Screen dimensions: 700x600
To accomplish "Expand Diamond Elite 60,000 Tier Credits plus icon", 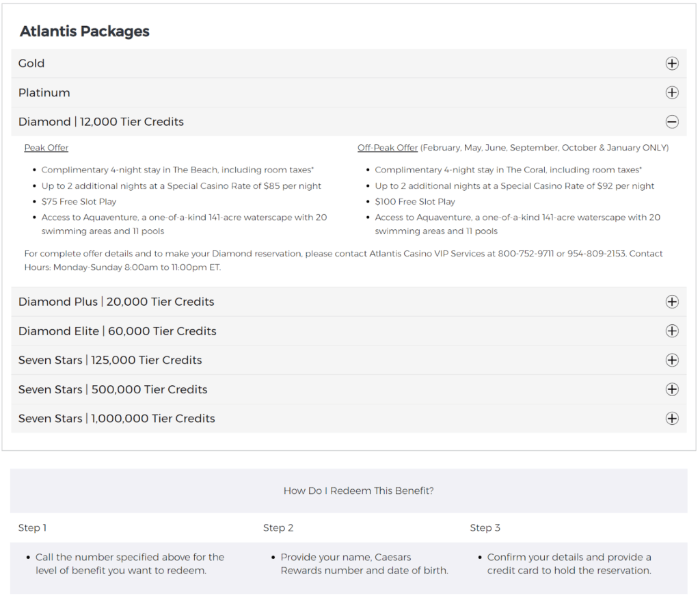I will point(671,331).
